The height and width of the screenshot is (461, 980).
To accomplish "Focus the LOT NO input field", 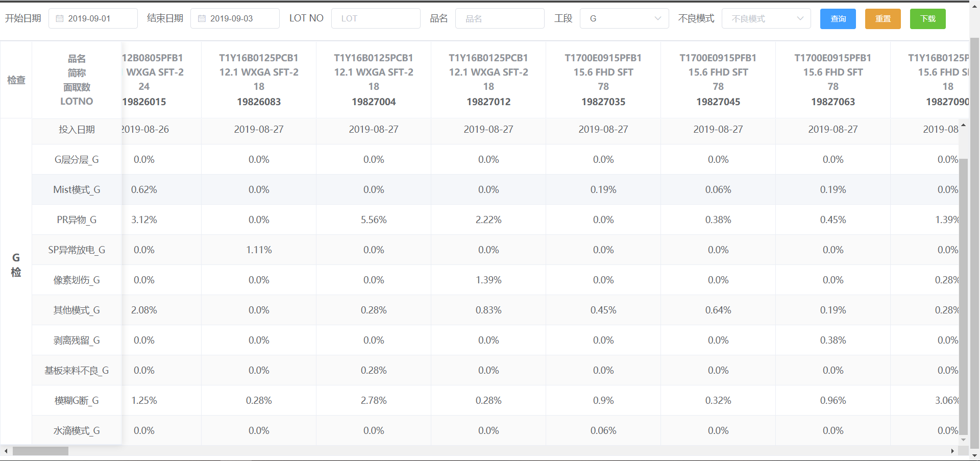I will coord(376,19).
